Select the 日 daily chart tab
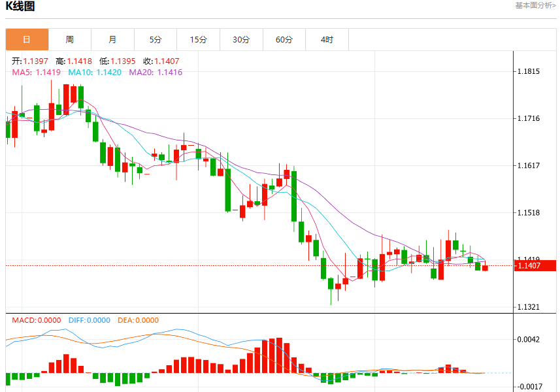The image size is (560, 392). click(27, 40)
